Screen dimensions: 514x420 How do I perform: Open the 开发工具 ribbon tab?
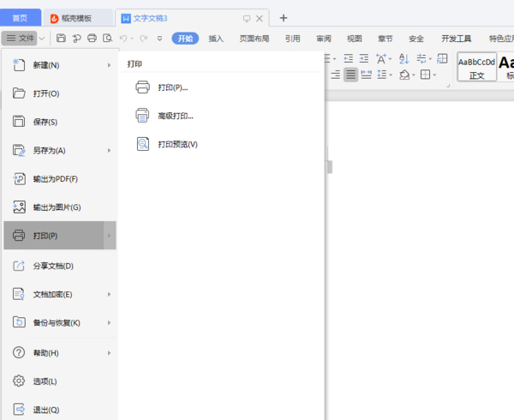click(x=457, y=39)
